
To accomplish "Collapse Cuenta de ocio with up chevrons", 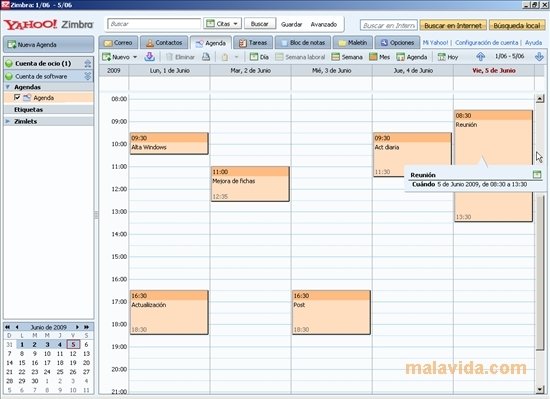I will [x=88, y=63].
